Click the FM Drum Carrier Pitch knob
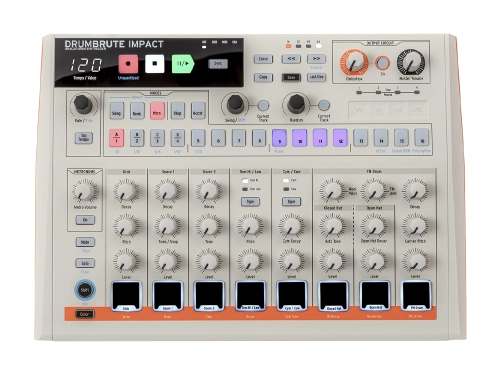The image size is (500, 375). (x=415, y=226)
